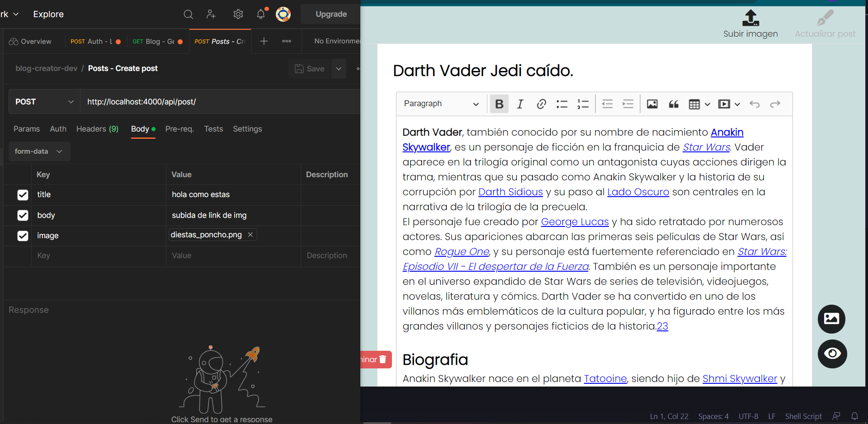The height and width of the screenshot is (424, 868).
Task: Click the Subir imagen upload icon
Action: pyautogui.click(x=750, y=18)
